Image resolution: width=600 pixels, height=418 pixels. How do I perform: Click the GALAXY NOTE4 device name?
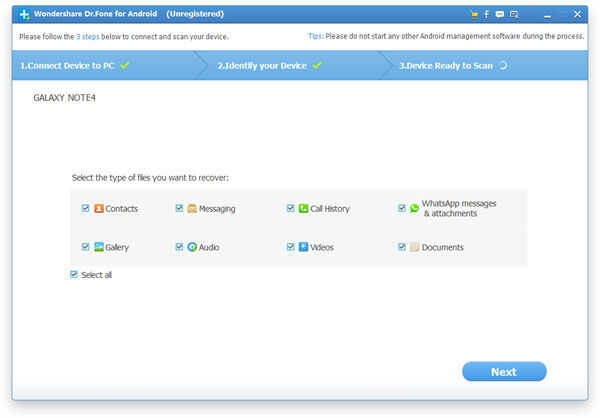pyautogui.click(x=64, y=98)
